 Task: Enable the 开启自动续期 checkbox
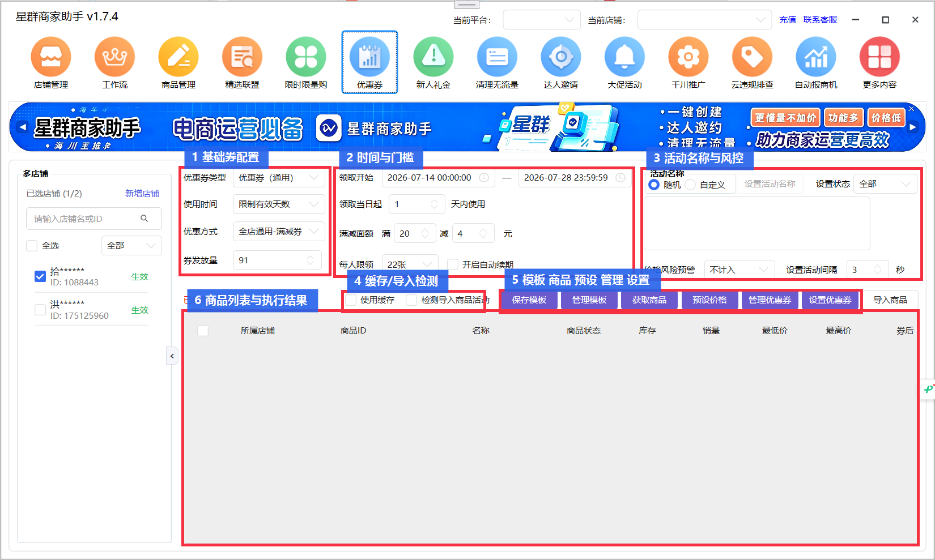[453, 264]
